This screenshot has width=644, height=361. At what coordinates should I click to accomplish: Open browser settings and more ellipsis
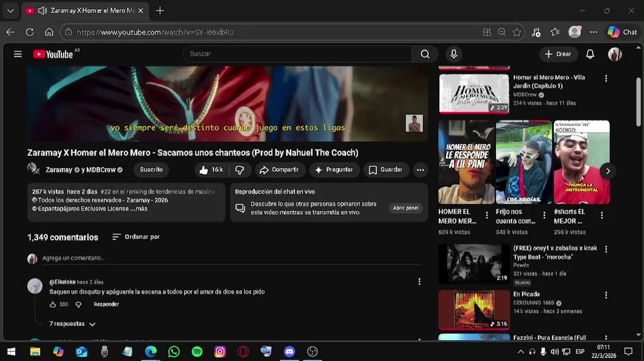coord(593,32)
